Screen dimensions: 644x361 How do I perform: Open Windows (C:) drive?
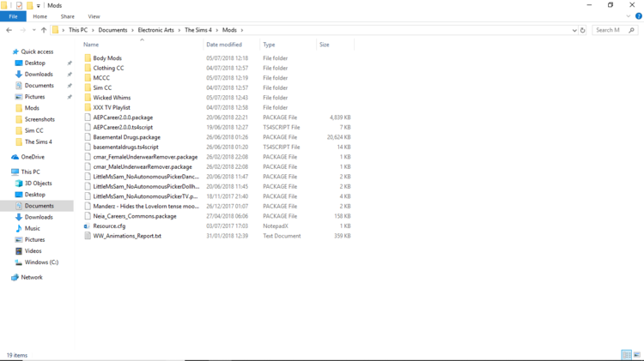tap(41, 262)
